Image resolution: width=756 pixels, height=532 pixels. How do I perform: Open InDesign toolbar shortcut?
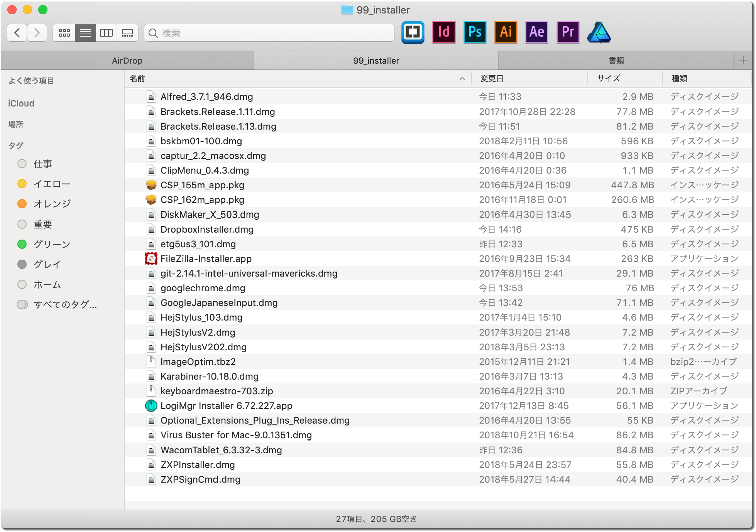point(444,32)
